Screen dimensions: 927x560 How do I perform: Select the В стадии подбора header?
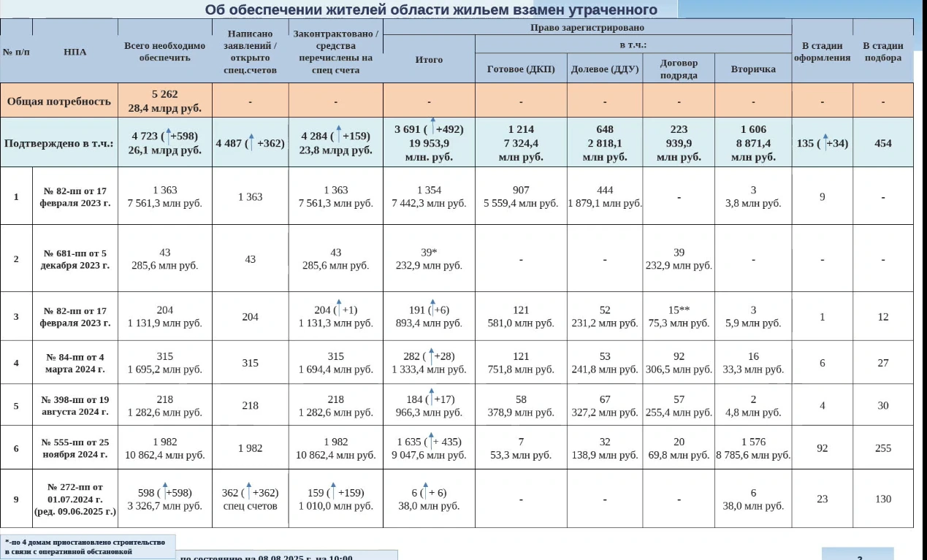click(882, 51)
